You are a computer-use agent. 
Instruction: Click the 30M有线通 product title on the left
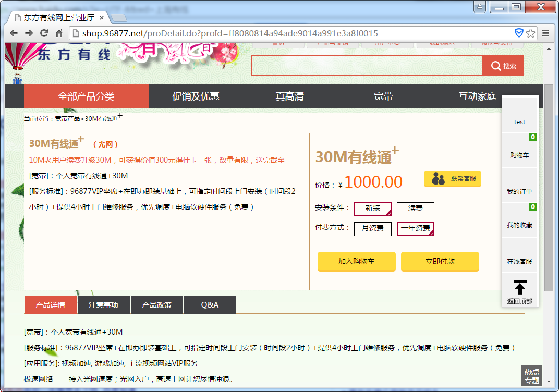[56, 142]
